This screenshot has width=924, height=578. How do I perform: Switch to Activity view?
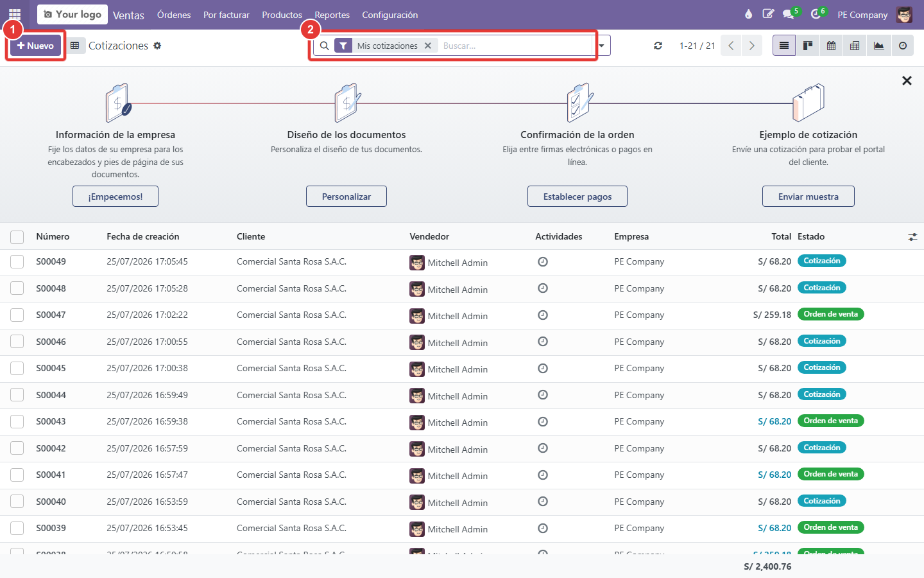coord(903,46)
